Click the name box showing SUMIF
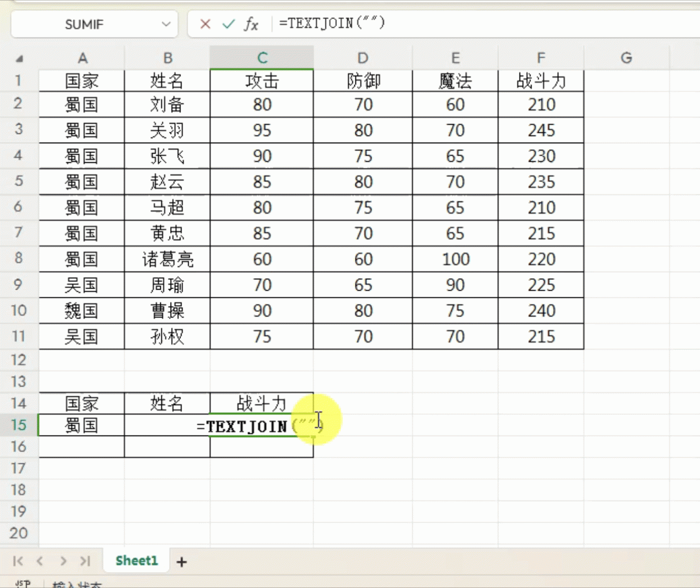Image resolution: width=700 pixels, height=588 pixels. pyautogui.click(x=85, y=24)
